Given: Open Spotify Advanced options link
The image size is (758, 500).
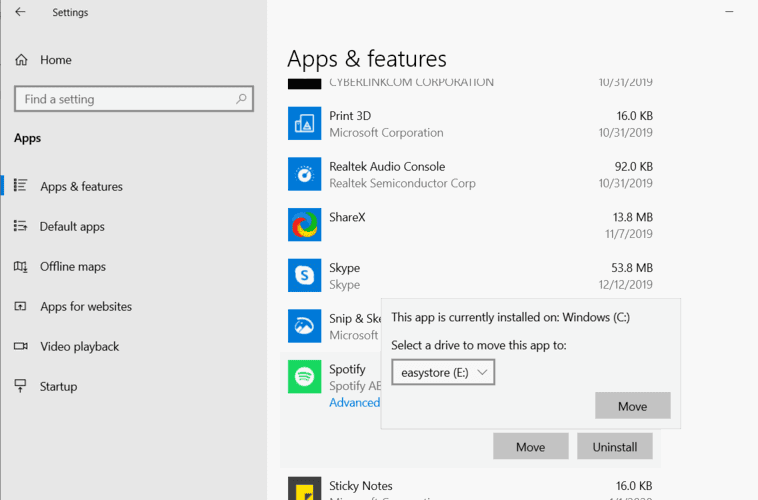Looking at the screenshot, I should click(355, 403).
